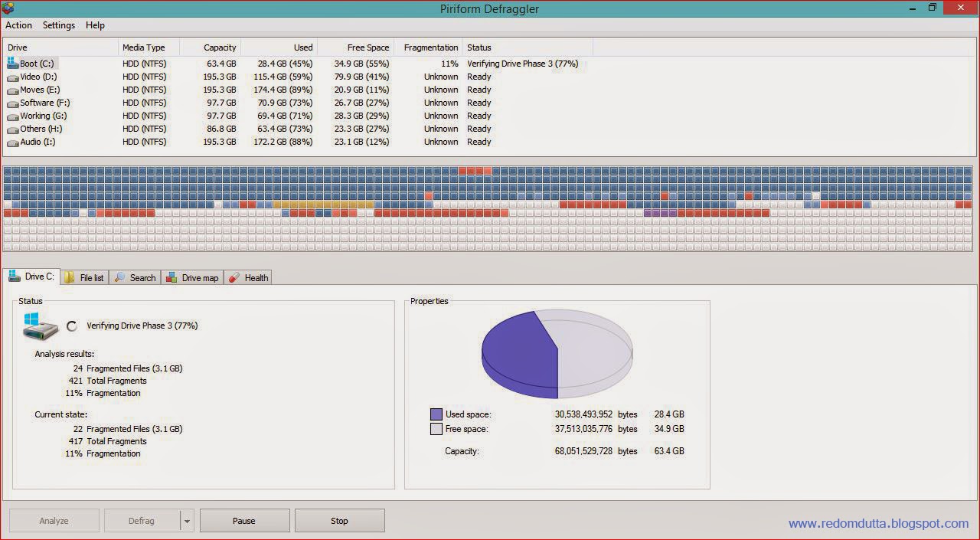Viewport: 980px width, 540px height.
Task: Click the '421 Total Fragments' line
Action: click(107, 381)
